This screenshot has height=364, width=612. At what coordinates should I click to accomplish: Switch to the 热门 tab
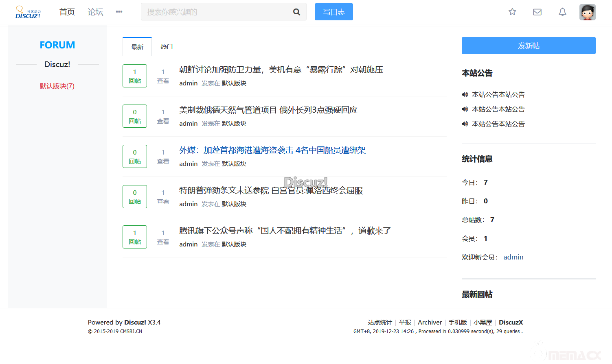[167, 47]
